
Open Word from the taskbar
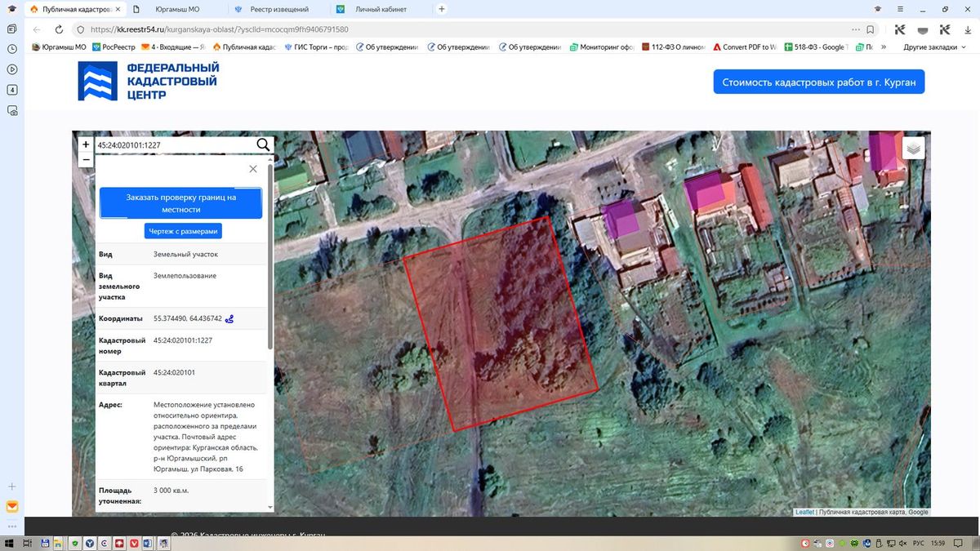pos(149,543)
